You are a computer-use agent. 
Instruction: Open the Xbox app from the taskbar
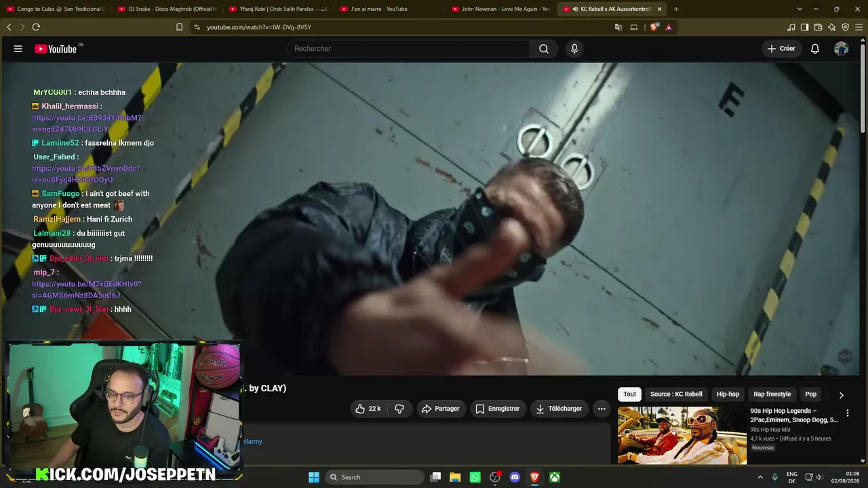pos(555,477)
